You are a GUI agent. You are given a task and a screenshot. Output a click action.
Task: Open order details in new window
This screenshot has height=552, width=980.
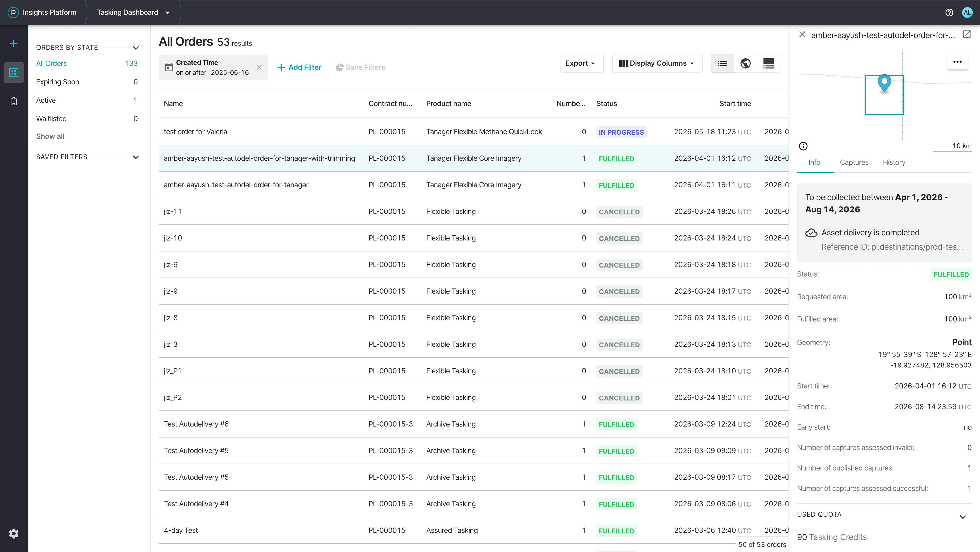tap(967, 35)
